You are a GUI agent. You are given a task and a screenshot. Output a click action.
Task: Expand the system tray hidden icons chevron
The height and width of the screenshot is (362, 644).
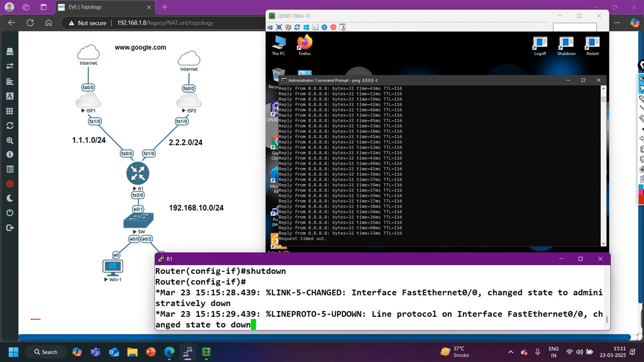[511, 352]
